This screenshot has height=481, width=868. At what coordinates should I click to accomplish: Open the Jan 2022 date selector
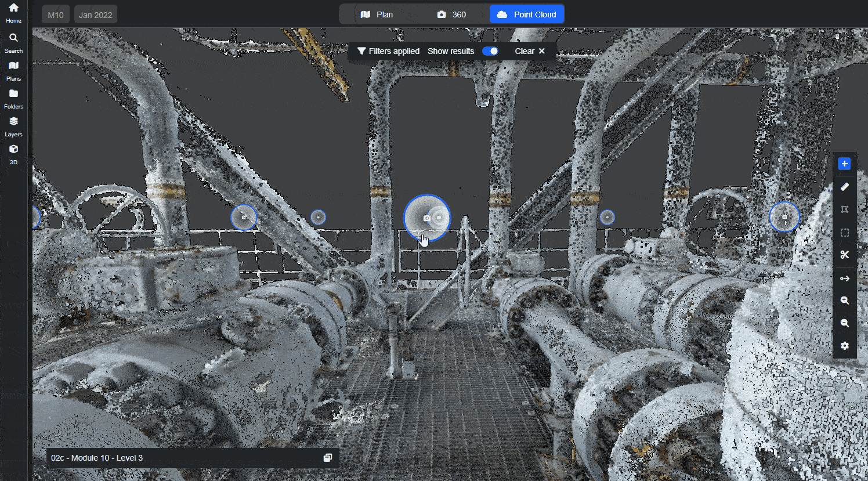(96, 15)
